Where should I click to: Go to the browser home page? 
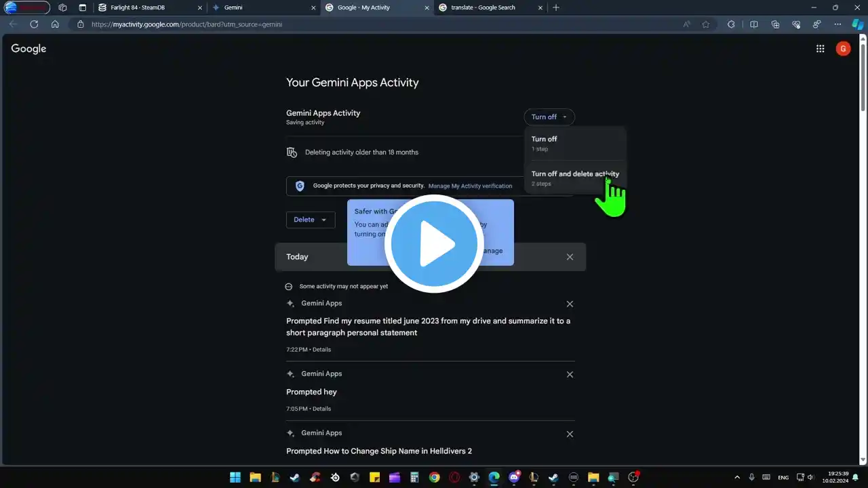point(55,24)
